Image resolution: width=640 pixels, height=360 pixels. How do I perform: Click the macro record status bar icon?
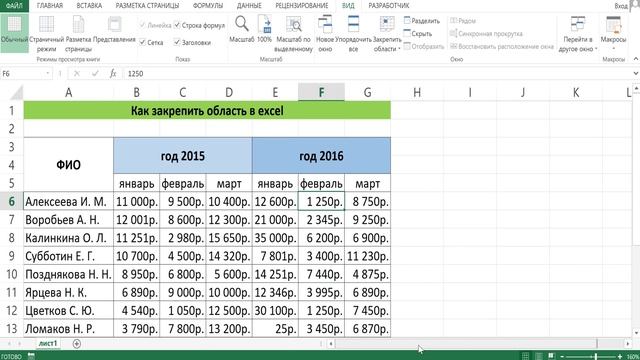31,356
